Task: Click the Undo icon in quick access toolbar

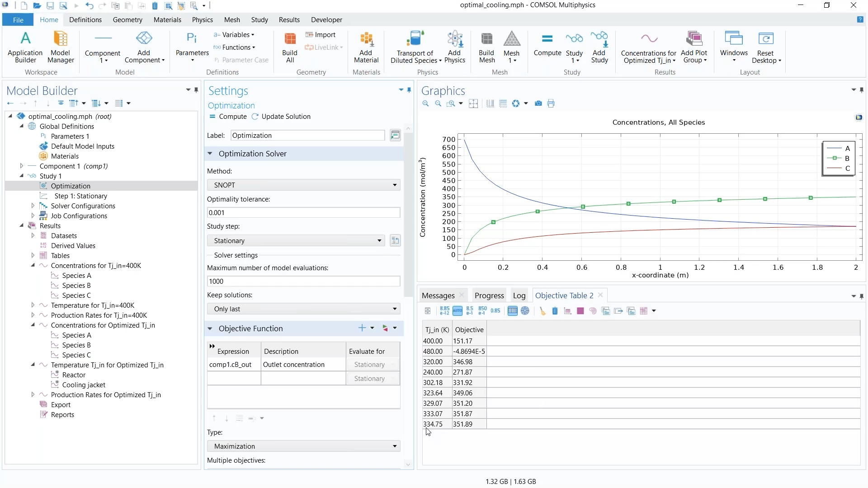Action: [89, 5]
